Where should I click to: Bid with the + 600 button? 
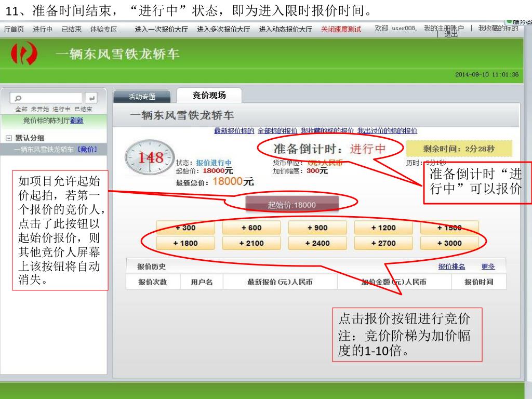tap(251, 228)
